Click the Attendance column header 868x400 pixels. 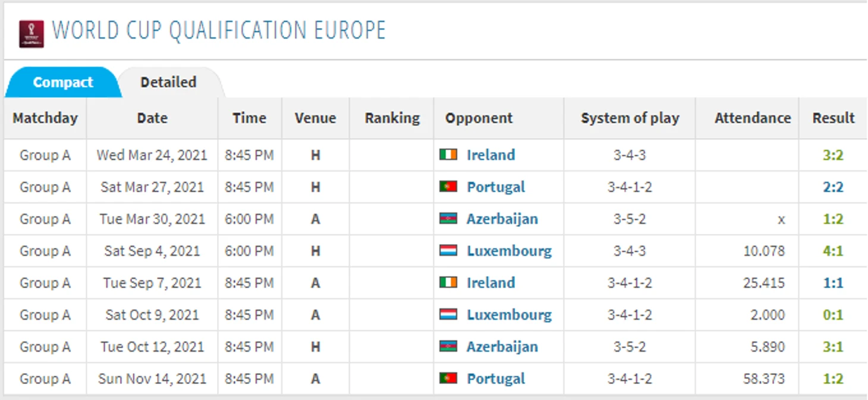coord(752,118)
